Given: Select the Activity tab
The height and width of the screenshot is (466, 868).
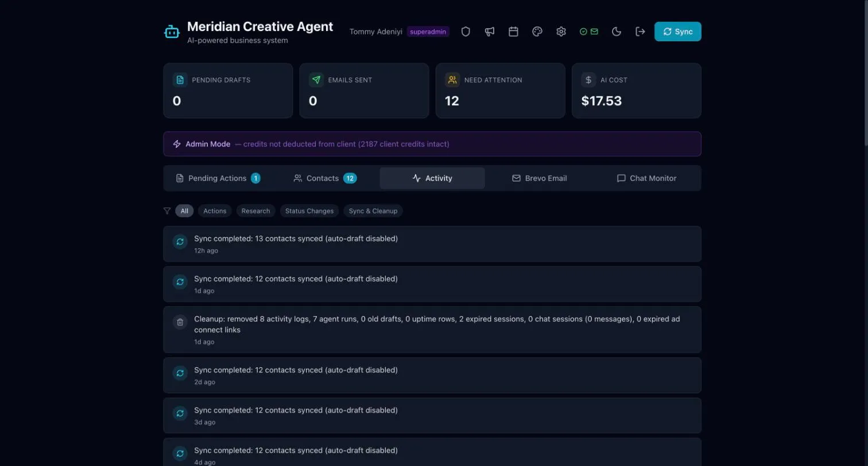Looking at the screenshot, I should (432, 178).
